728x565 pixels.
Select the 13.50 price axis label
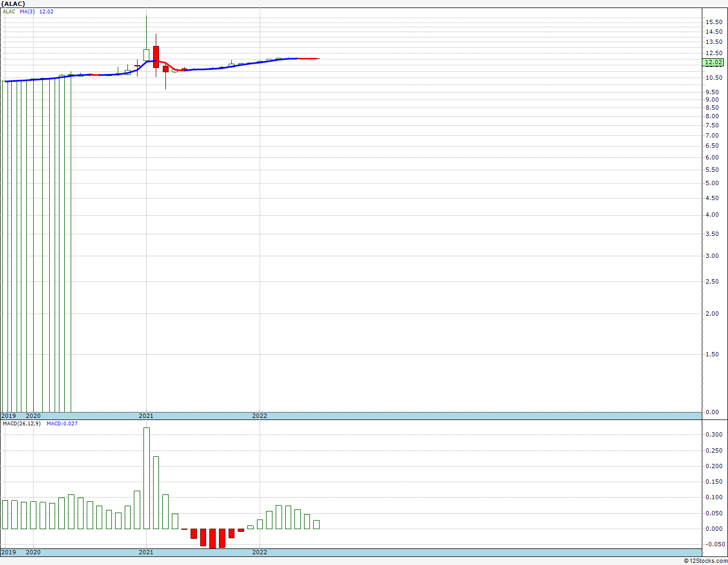tap(714, 42)
